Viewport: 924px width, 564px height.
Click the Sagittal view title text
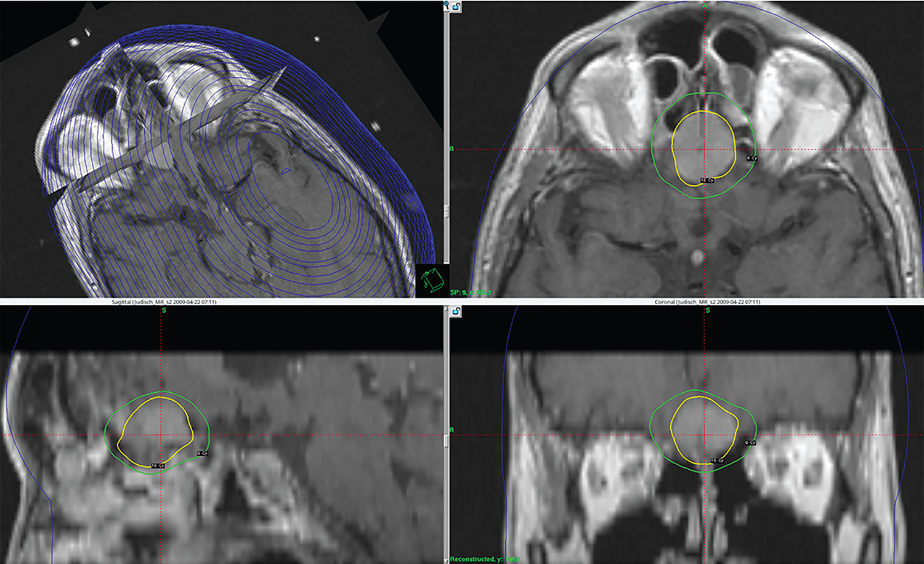[164, 302]
